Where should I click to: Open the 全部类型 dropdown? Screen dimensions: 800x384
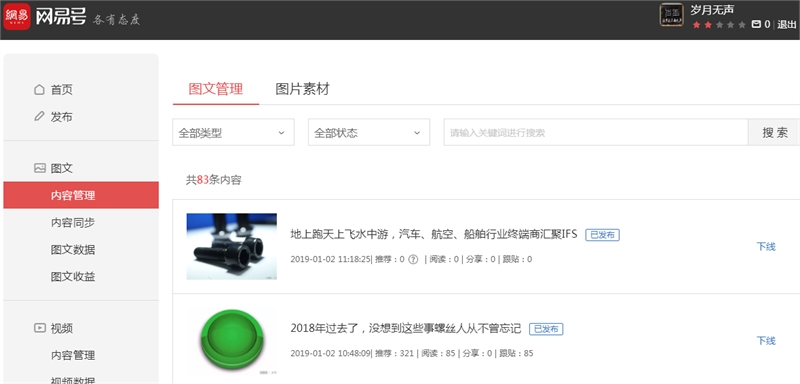233,132
